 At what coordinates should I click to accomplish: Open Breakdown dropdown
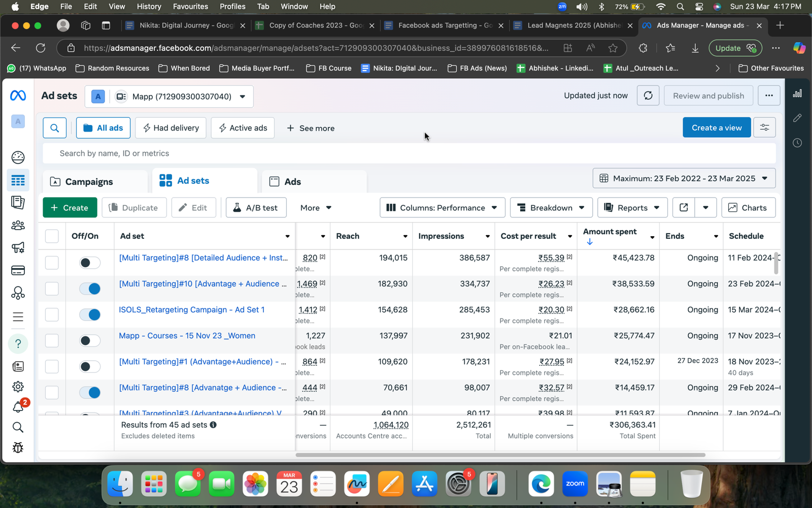[551, 208]
